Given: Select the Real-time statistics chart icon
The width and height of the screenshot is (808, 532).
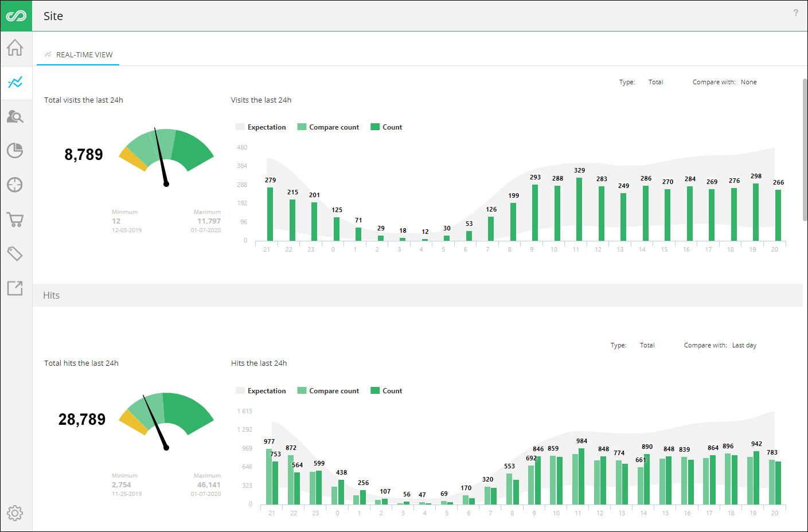Looking at the screenshot, I should pos(15,83).
